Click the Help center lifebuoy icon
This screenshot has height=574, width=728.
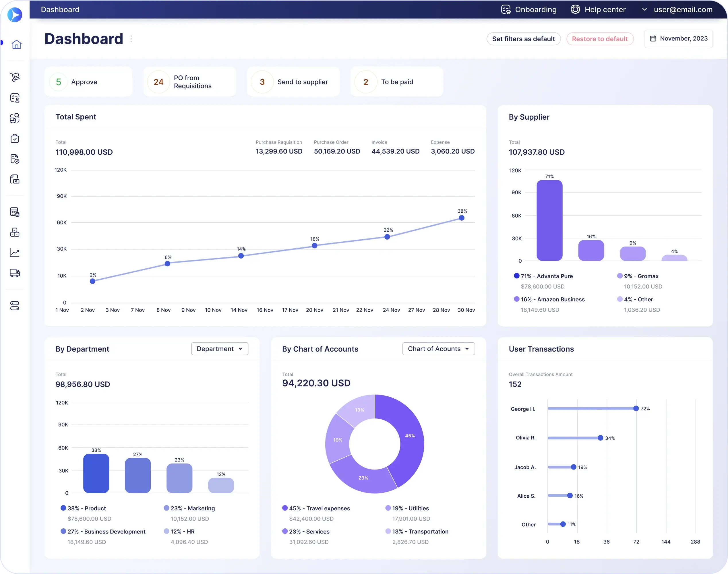pos(575,9)
